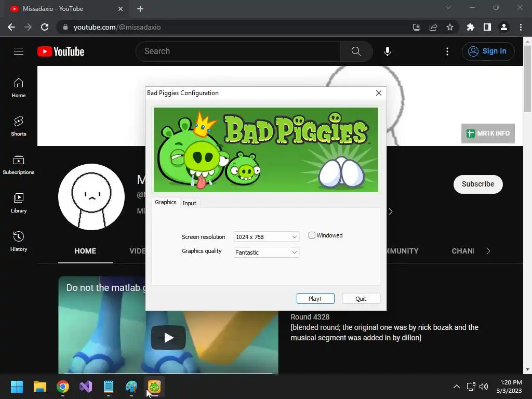This screenshot has height=399, width=532.
Task: Click the channel avatar picture
Action: [x=91, y=197]
